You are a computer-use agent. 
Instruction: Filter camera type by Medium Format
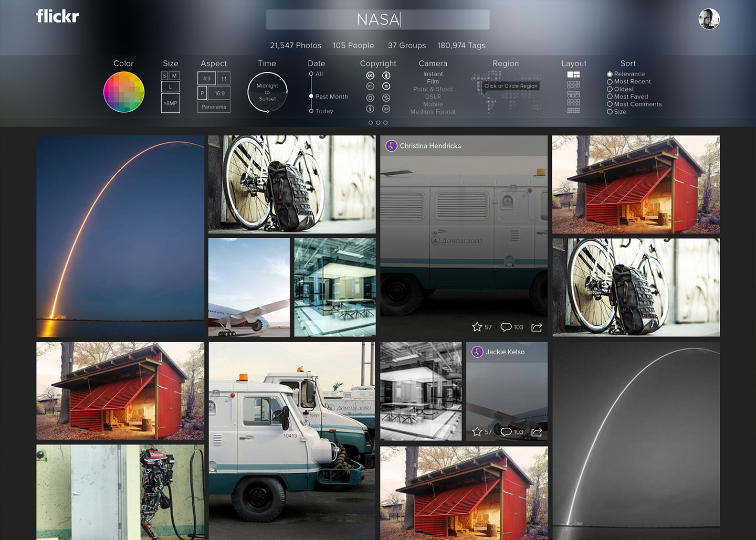[433, 112]
